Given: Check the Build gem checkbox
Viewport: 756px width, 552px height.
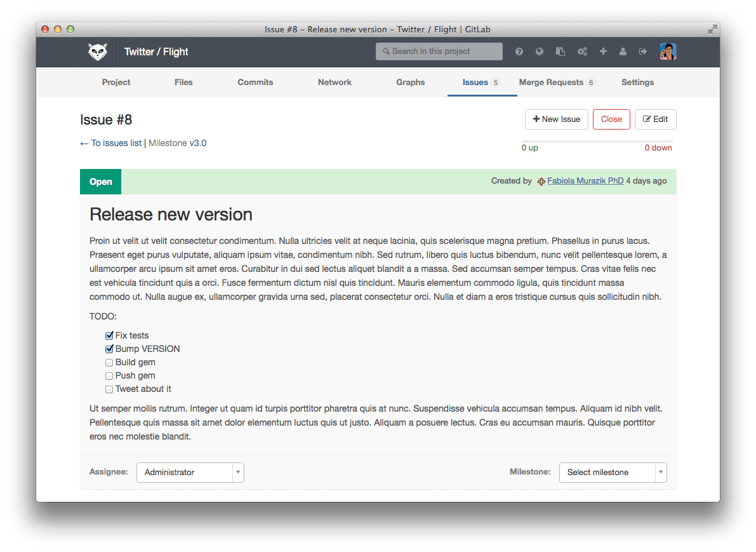Looking at the screenshot, I should (109, 362).
